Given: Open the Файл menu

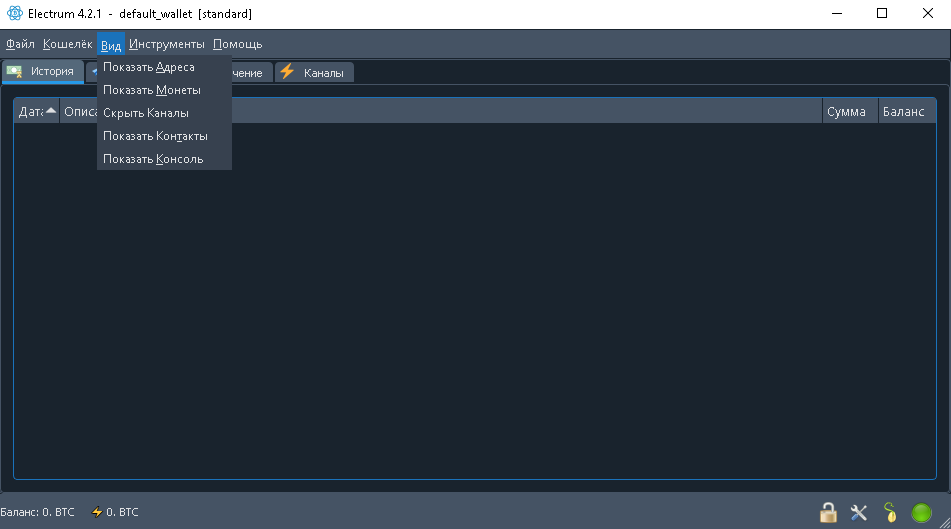Looking at the screenshot, I should click(x=20, y=44).
